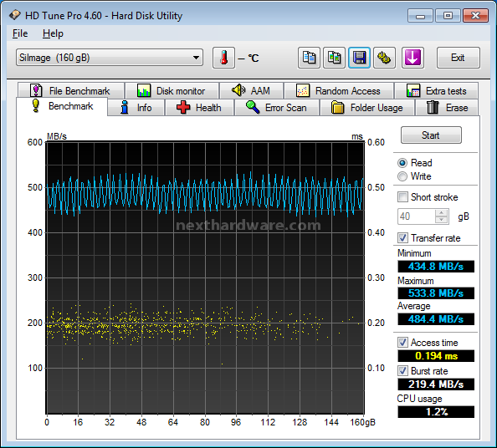497x448 pixels.
Task: Open options with the wrench icon
Action: click(384, 58)
